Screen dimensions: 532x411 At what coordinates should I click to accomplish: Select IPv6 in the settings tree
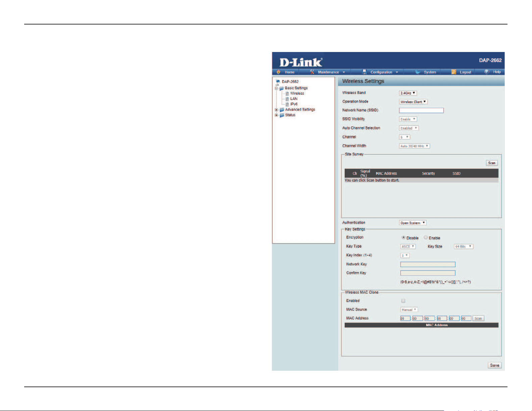294,104
